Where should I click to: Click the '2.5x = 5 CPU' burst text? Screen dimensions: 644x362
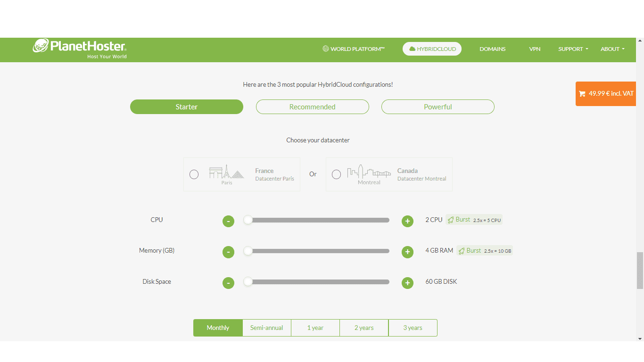tap(487, 220)
